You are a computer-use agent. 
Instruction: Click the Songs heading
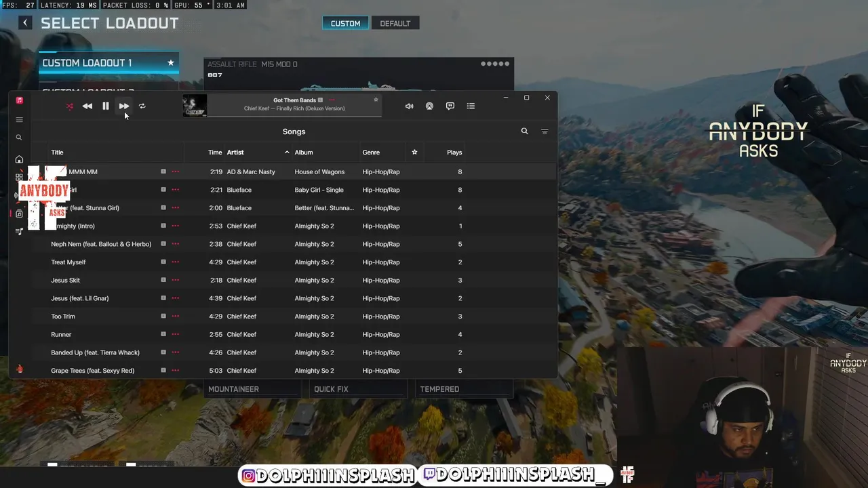click(x=294, y=131)
